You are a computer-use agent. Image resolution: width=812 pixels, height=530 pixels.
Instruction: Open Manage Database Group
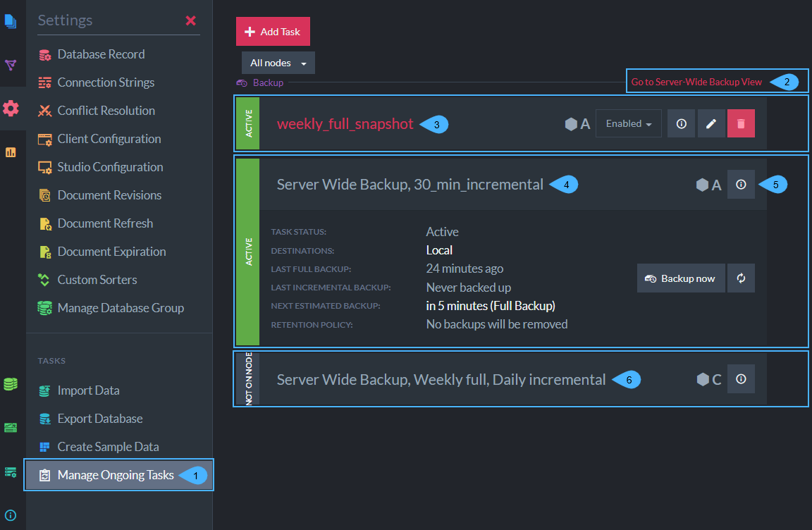(x=111, y=308)
